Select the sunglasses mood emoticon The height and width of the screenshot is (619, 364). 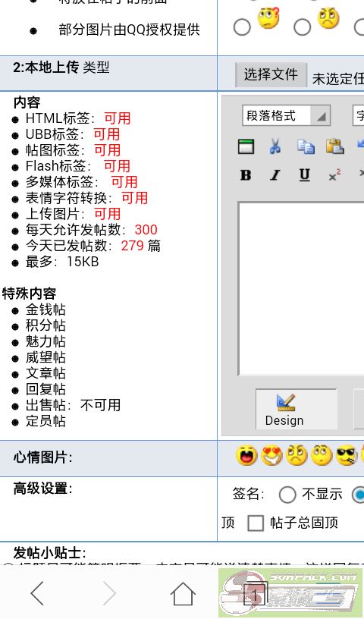(x=347, y=456)
